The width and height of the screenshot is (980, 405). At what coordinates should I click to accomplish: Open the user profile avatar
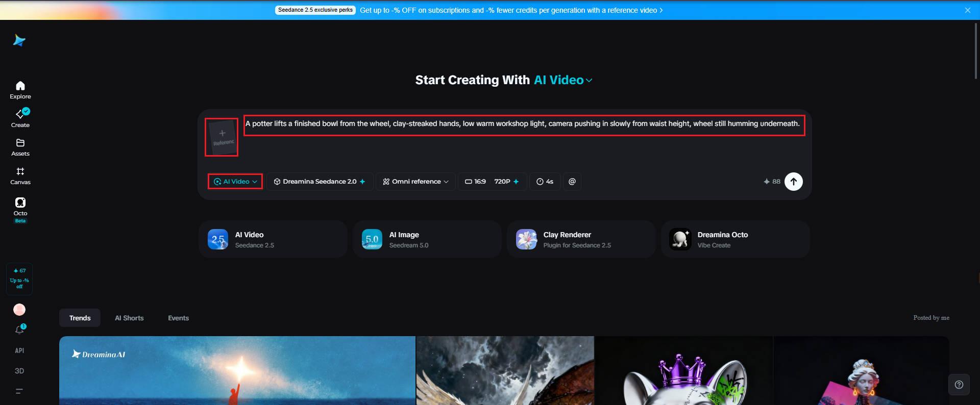[19, 310]
